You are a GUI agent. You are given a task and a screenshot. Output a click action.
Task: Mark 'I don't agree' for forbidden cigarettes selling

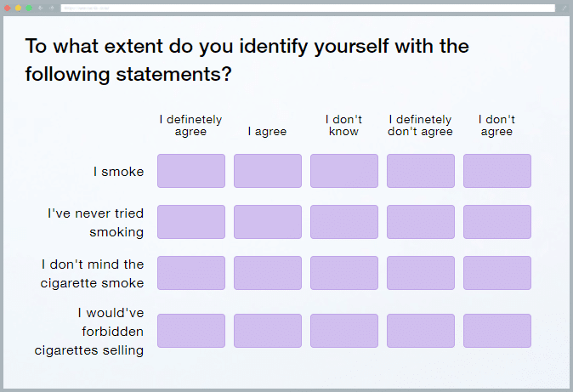point(497,331)
